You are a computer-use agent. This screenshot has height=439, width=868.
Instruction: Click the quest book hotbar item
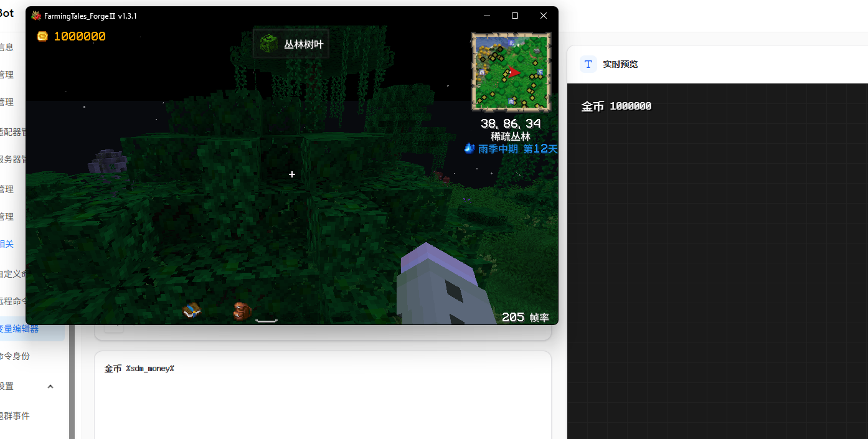point(191,310)
